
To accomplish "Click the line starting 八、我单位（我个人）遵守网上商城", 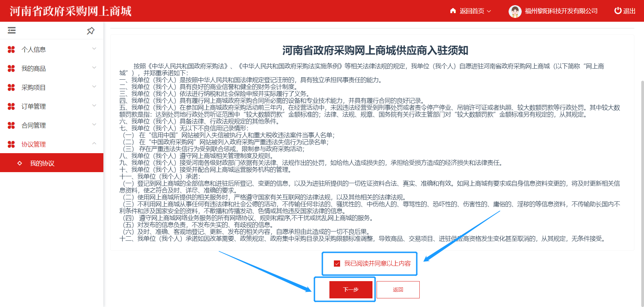I will (197, 156).
